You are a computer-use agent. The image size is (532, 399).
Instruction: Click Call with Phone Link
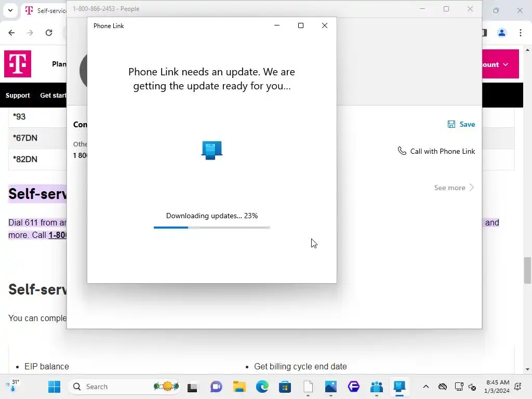point(436,151)
